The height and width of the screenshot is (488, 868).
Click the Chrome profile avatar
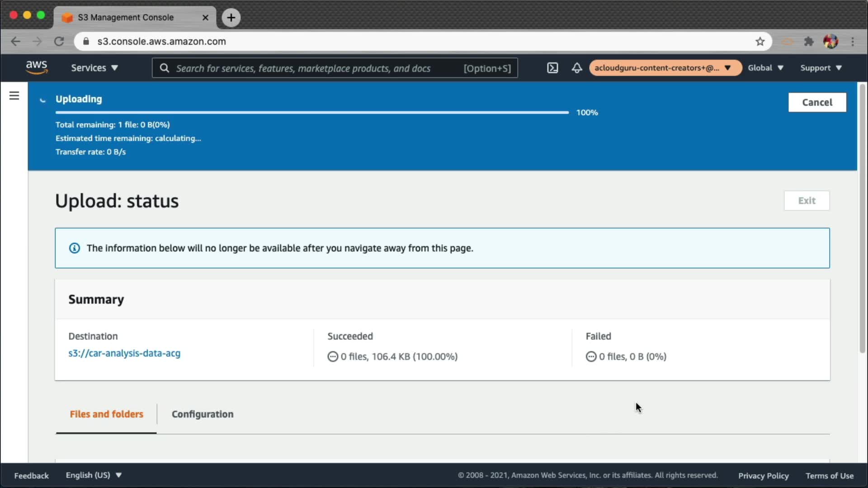point(830,42)
